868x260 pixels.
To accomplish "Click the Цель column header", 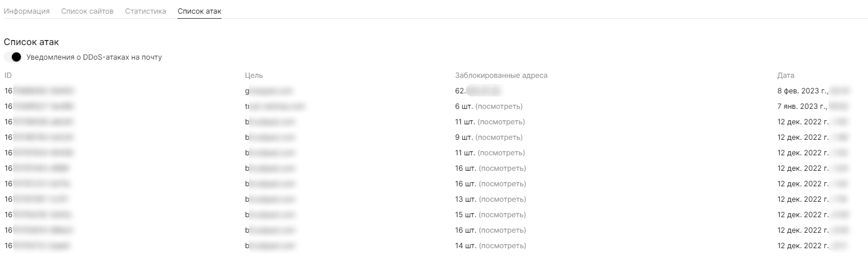I will pos(254,76).
